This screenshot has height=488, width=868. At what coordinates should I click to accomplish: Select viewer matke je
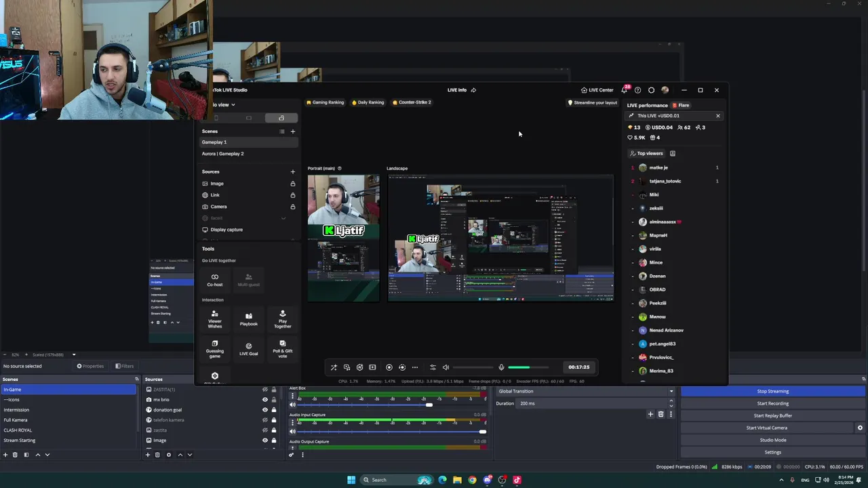coord(674,167)
